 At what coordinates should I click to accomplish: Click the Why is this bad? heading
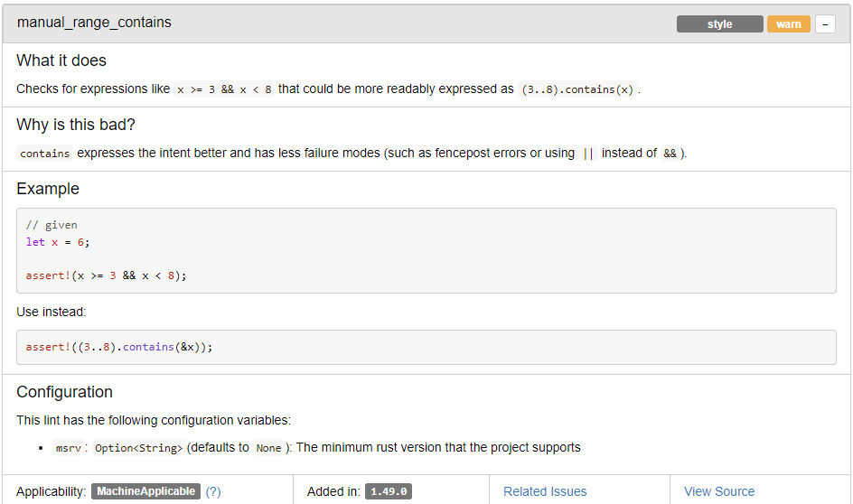click(x=76, y=125)
